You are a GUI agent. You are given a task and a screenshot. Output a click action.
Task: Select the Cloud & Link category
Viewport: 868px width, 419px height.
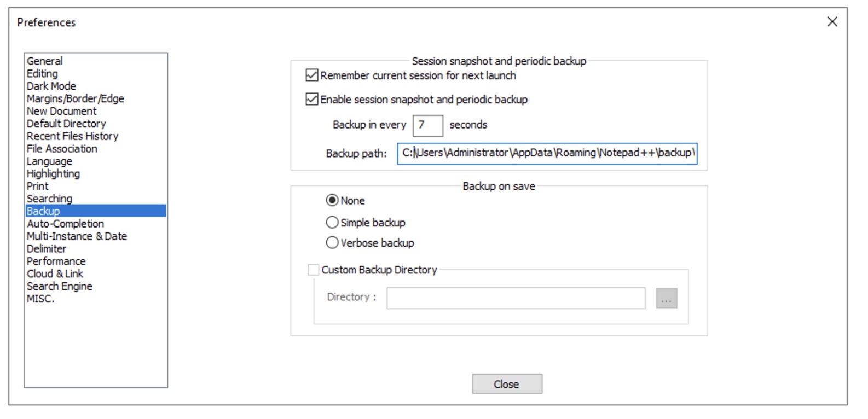pos(54,273)
